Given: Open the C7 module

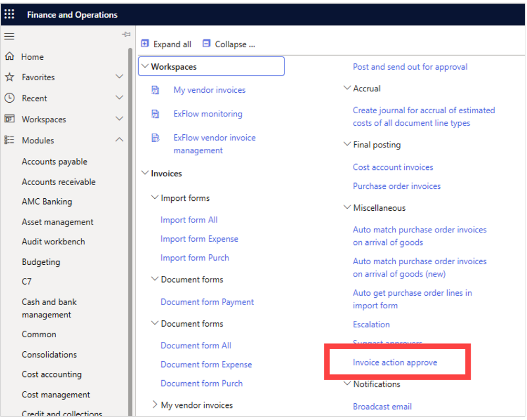Looking at the screenshot, I should pos(27,282).
